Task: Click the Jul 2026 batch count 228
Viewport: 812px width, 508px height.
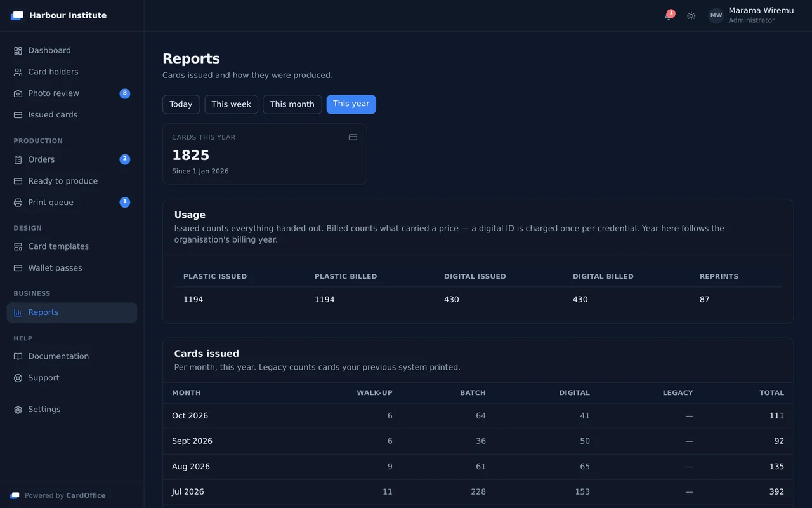Action: click(478, 491)
